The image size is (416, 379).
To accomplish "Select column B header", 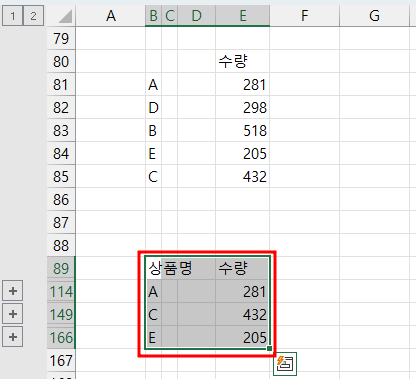I will [154, 16].
